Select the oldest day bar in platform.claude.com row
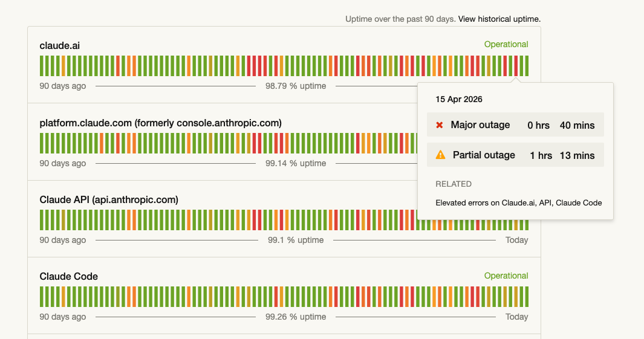 click(x=42, y=143)
